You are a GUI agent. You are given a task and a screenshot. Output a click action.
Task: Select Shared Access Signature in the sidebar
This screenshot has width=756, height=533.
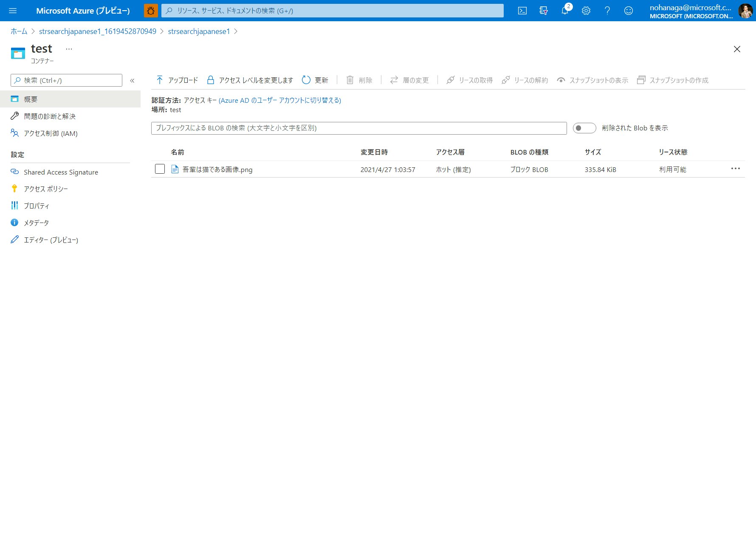click(x=60, y=172)
